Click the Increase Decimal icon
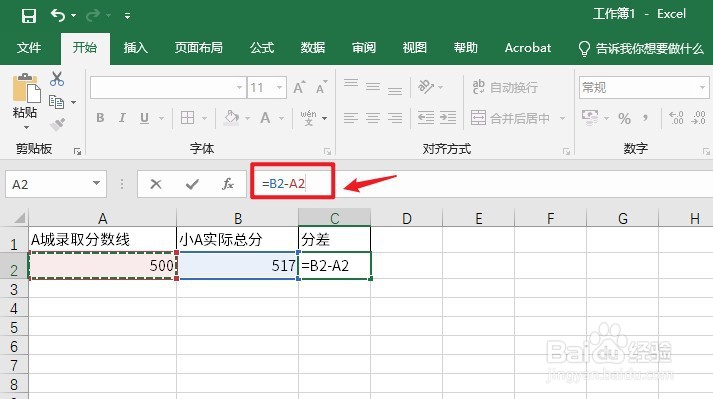This screenshot has height=399, width=713. point(676,118)
